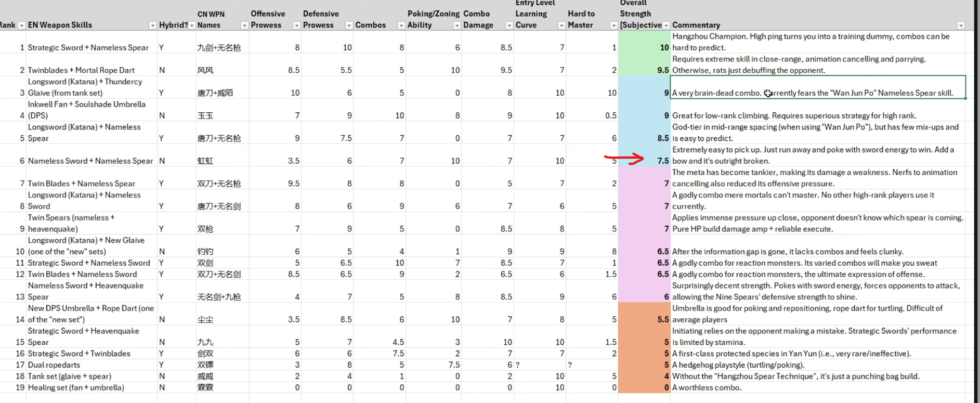Select the 'A hedgehog playstyle' commentary cell
The height and width of the screenshot is (403, 980).
[x=818, y=365]
